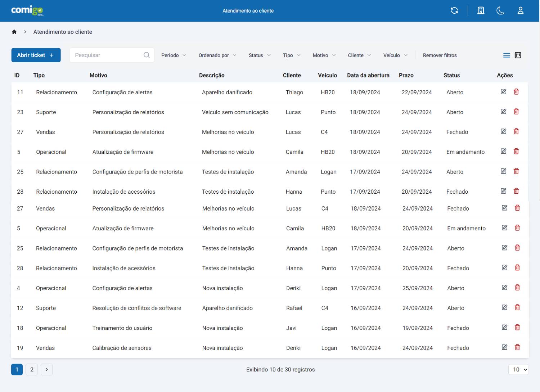Click deadline 25/09/2024 cell

click(418, 288)
